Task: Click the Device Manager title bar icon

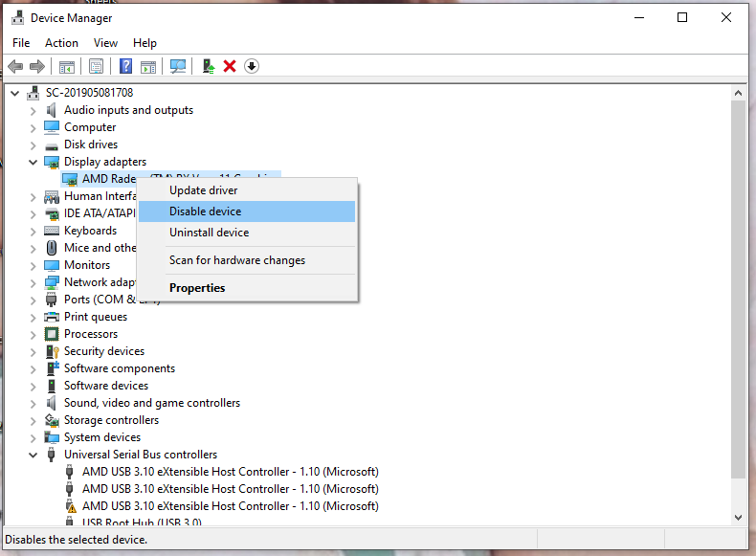Action: click(18, 17)
